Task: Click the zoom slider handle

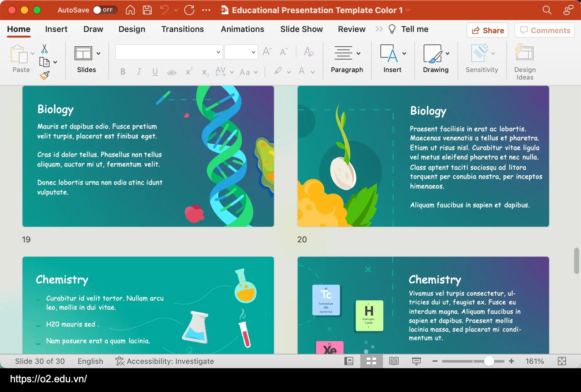Action: [x=489, y=361]
